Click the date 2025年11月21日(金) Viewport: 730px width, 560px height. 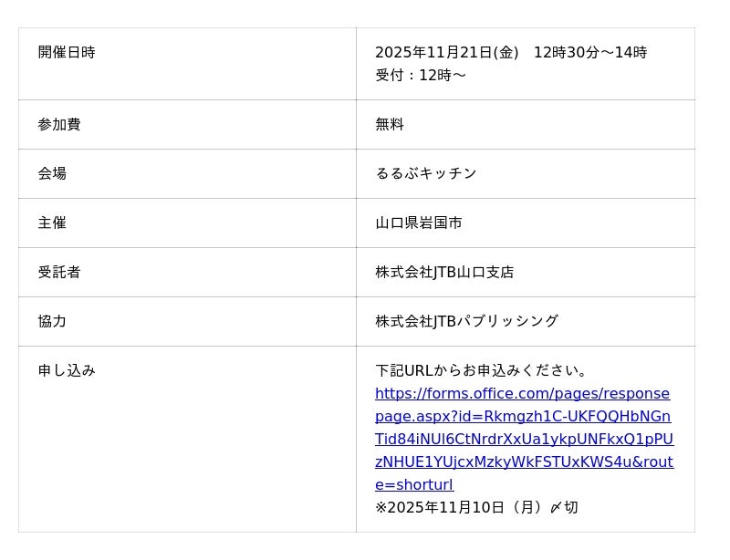coord(446,52)
